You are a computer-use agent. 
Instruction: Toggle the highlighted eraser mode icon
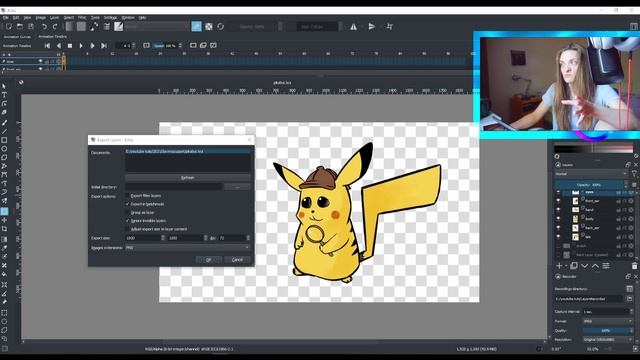(x=196, y=27)
